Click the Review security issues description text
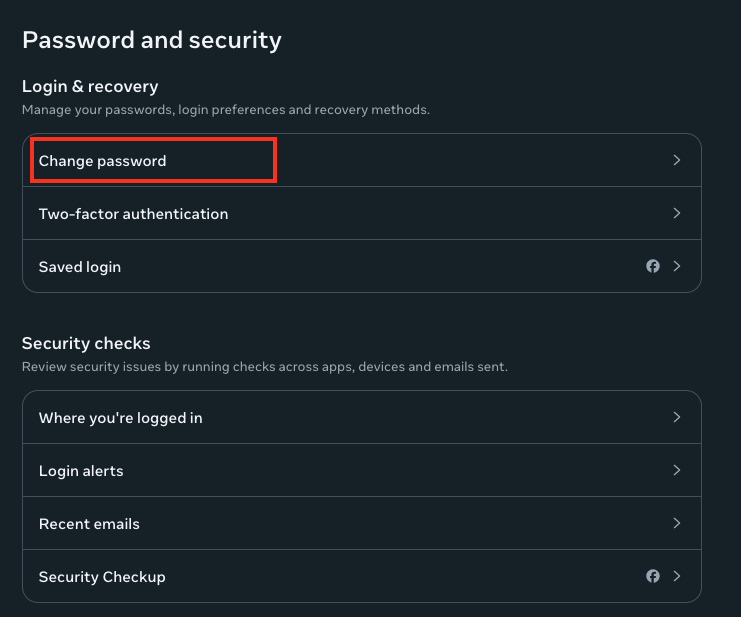This screenshot has height=617, width=741. (264, 367)
